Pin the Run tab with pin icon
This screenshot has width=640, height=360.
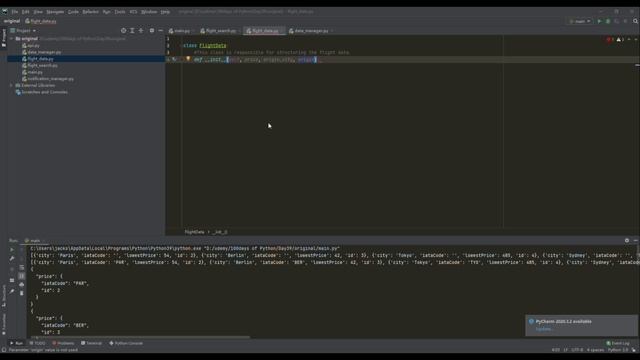[x=12, y=291]
